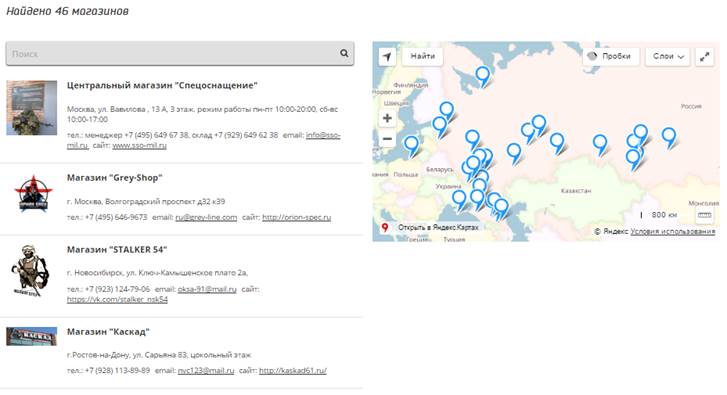This screenshot has height=395, width=727.
Task: Click the search magnifier icon
Action: click(344, 53)
